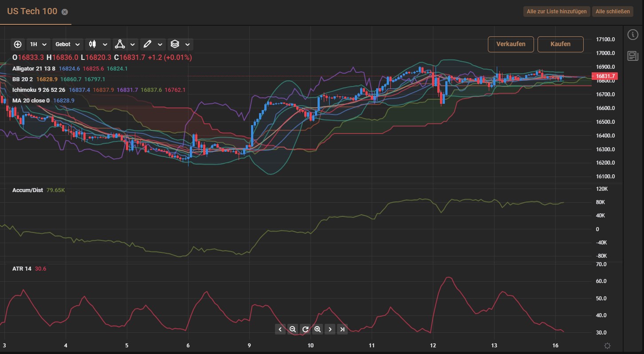Click the Alligator 21 13 8 legend
Image resolution: width=644 pixels, height=354 pixels.
[x=34, y=69]
